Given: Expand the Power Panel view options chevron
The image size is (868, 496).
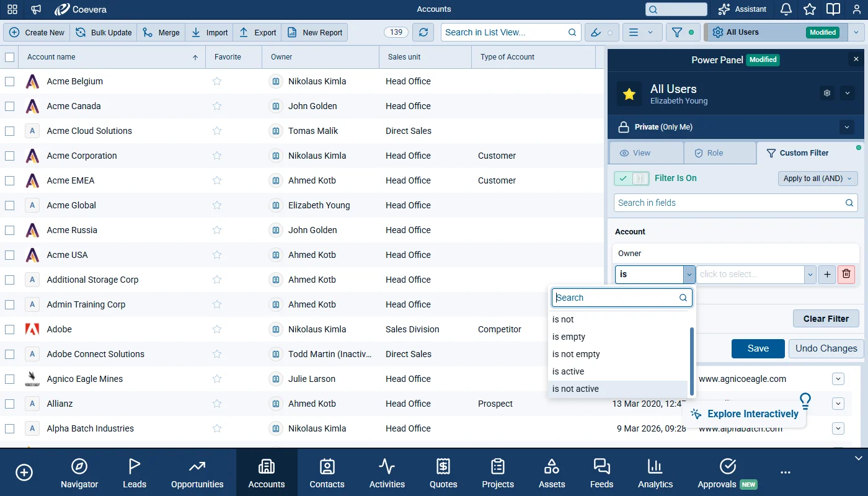Looking at the screenshot, I should 847,93.
